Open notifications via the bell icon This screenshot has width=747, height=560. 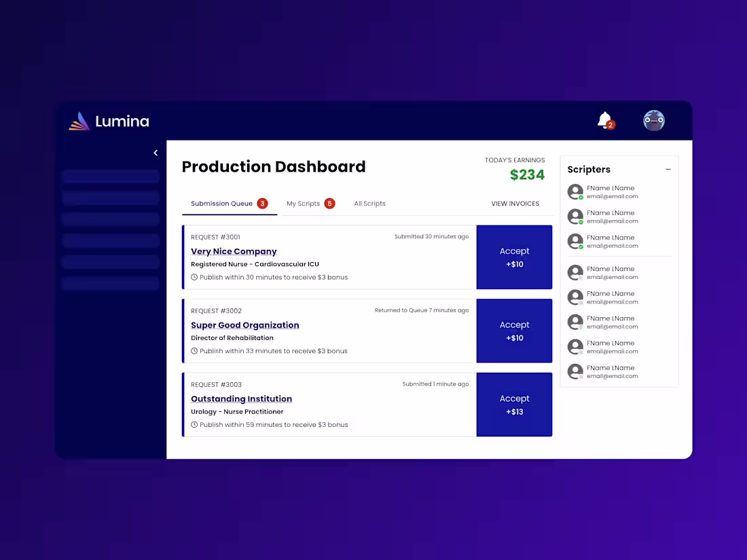click(x=604, y=119)
